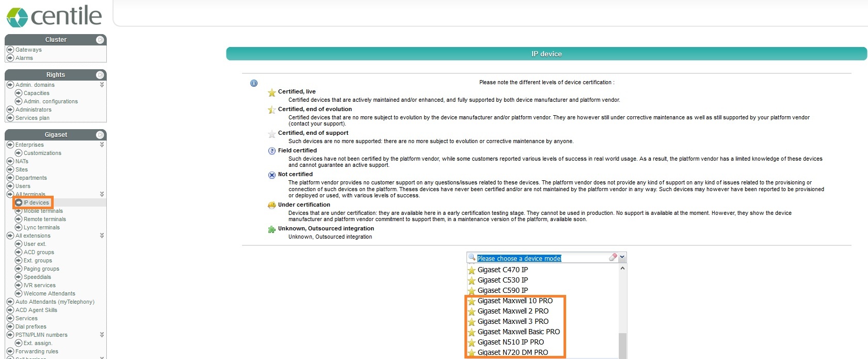
Task: Open Welcome Attendants link
Action: coord(50,293)
